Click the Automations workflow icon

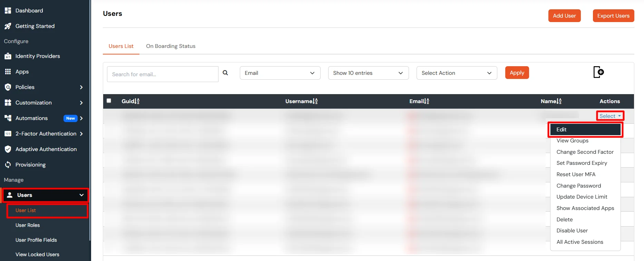(8, 118)
